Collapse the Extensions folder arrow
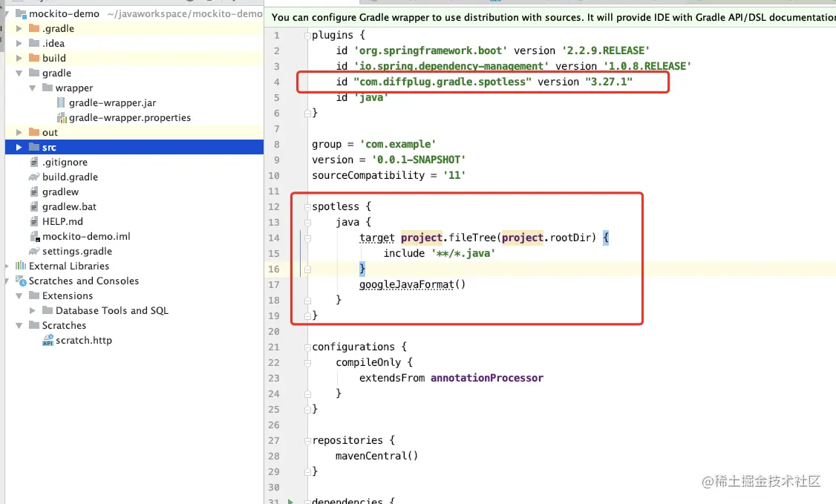The width and height of the screenshot is (836, 504). (19, 295)
